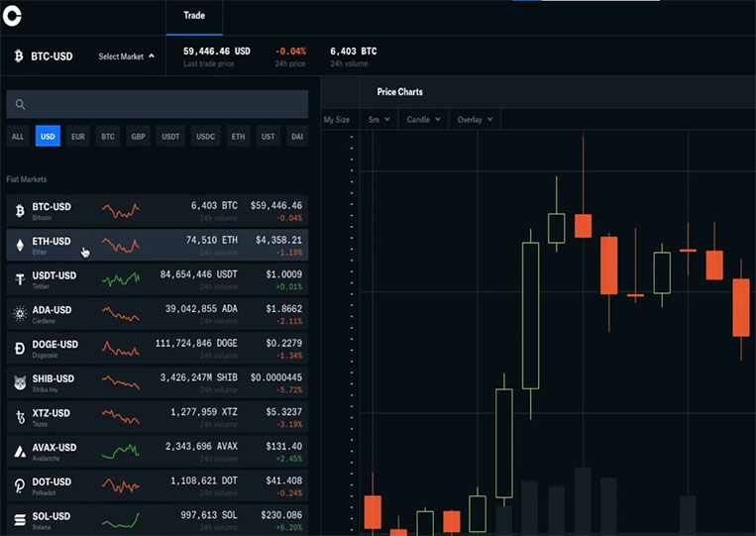Click the SOL-USD green sparkline chart

pos(121,520)
